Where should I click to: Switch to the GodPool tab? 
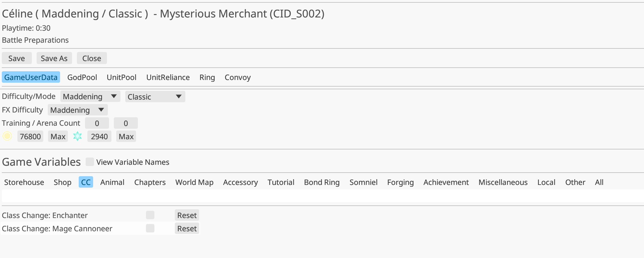click(x=82, y=77)
